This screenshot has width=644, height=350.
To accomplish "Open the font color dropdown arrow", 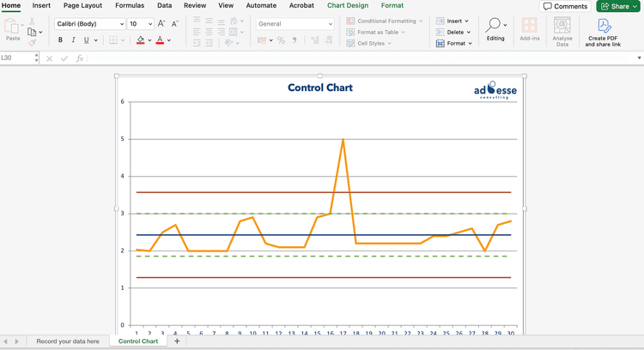I will [x=169, y=40].
